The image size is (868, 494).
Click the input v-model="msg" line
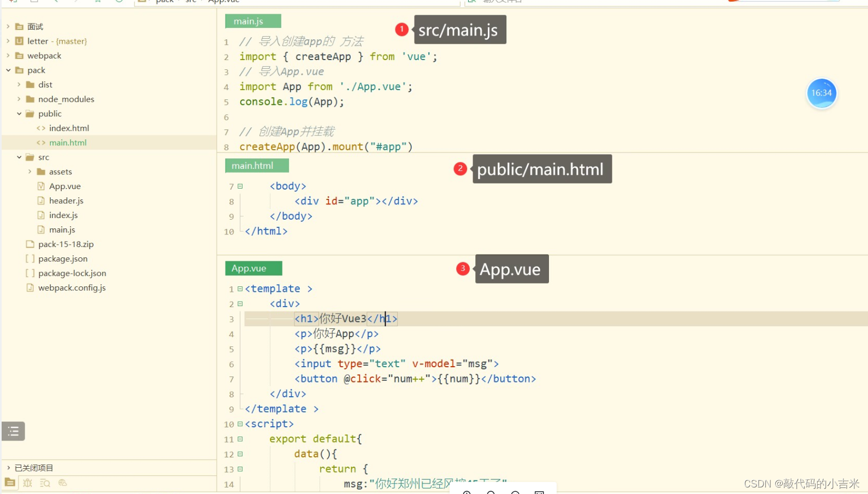[397, 364]
